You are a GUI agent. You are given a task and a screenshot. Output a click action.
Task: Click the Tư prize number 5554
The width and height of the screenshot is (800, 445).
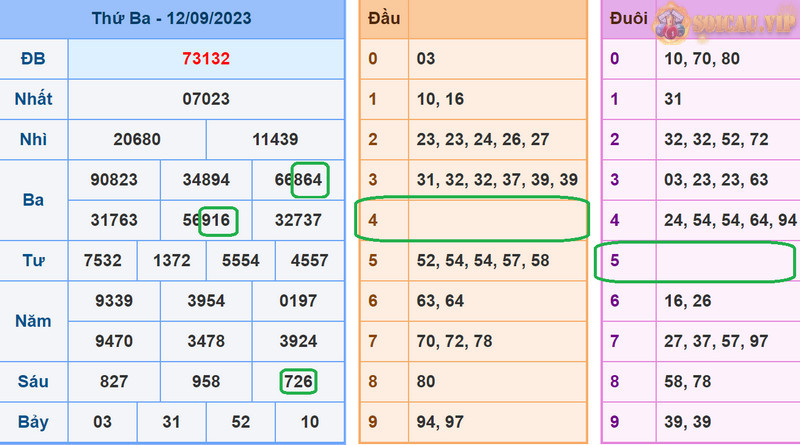(240, 260)
